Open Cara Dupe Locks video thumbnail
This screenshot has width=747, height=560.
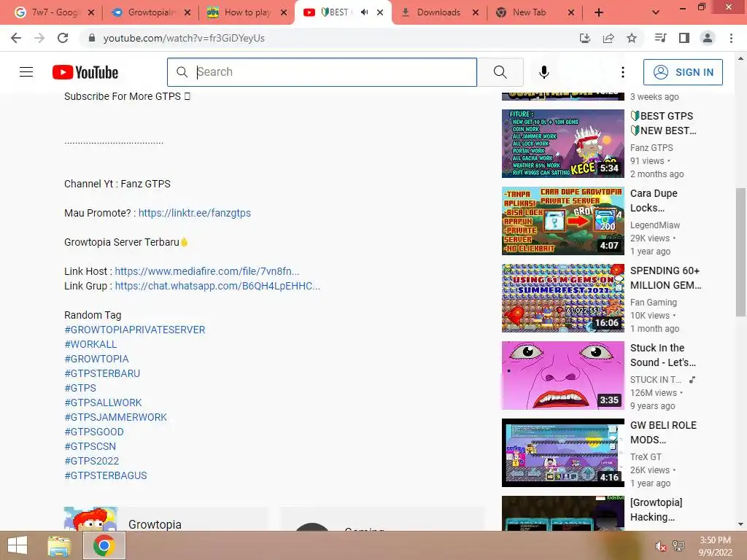562,221
